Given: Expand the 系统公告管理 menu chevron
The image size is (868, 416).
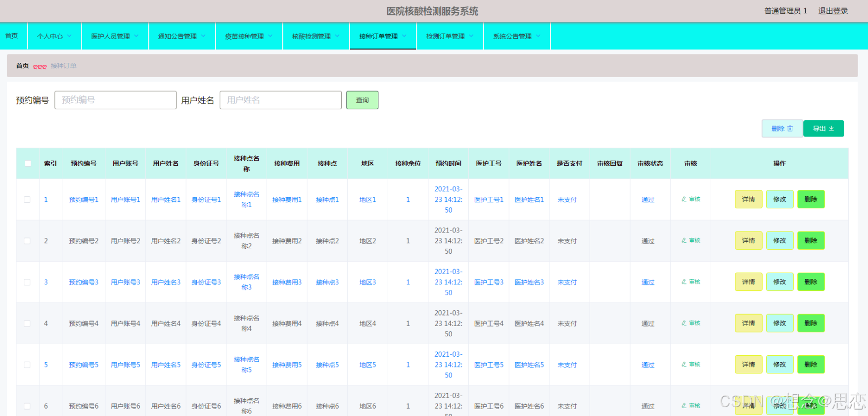Looking at the screenshot, I should [x=538, y=36].
